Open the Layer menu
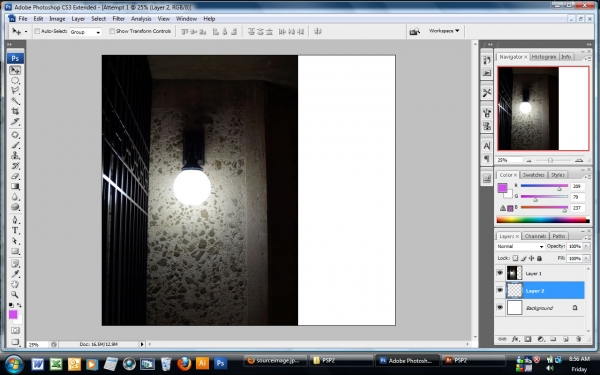 [x=78, y=18]
